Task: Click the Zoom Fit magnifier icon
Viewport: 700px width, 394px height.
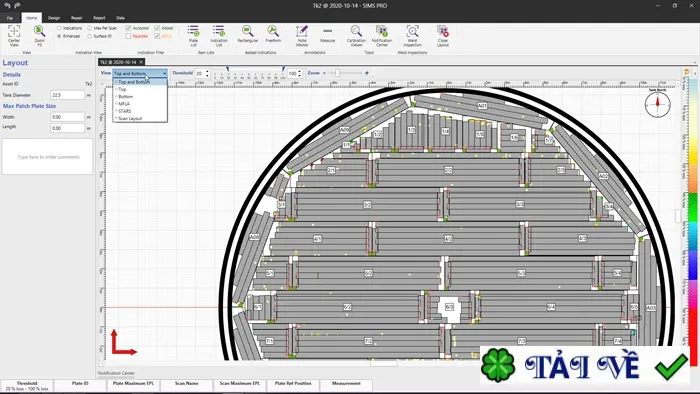Action: [39, 31]
